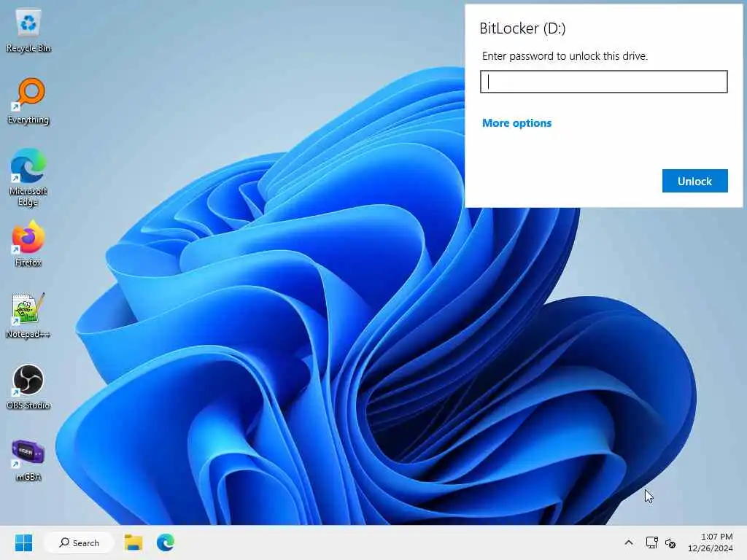Open the Windows Start menu
The width and height of the screenshot is (747, 560).
click(x=23, y=542)
